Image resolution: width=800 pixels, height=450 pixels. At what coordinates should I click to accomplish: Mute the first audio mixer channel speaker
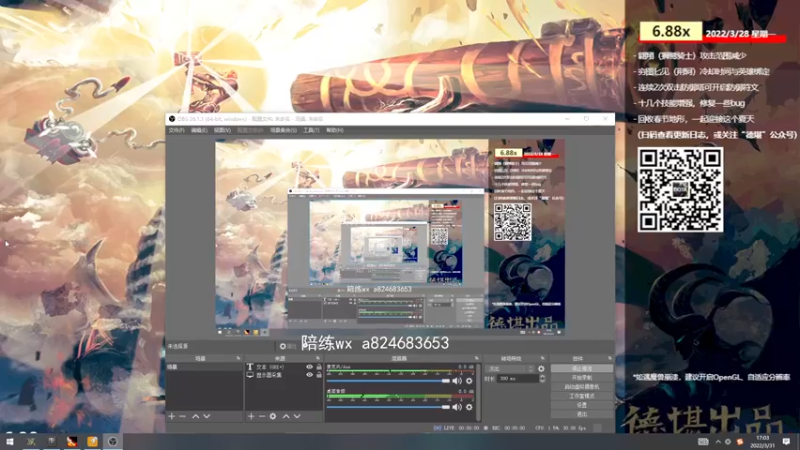pyautogui.click(x=457, y=381)
